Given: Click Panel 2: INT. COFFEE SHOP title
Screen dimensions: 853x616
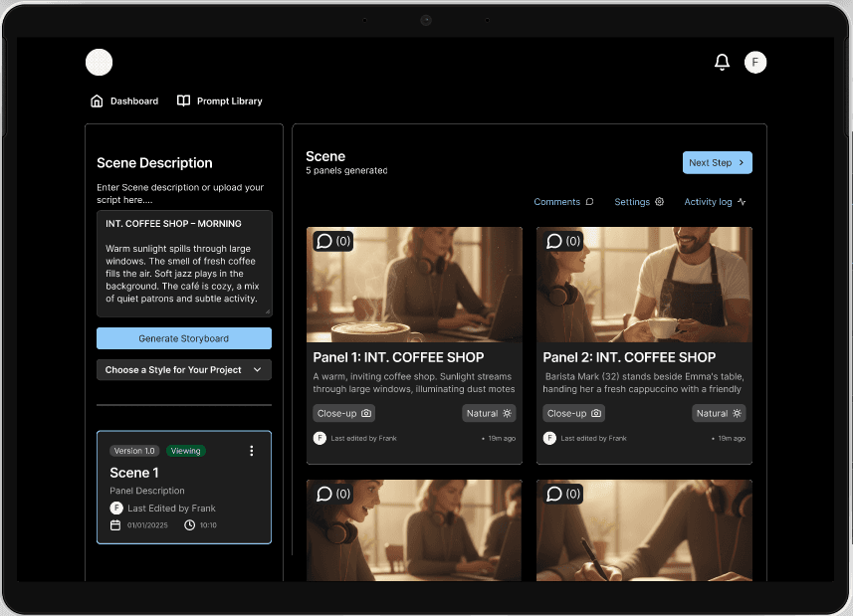Looking at the screenshot, I should (629, 357).
